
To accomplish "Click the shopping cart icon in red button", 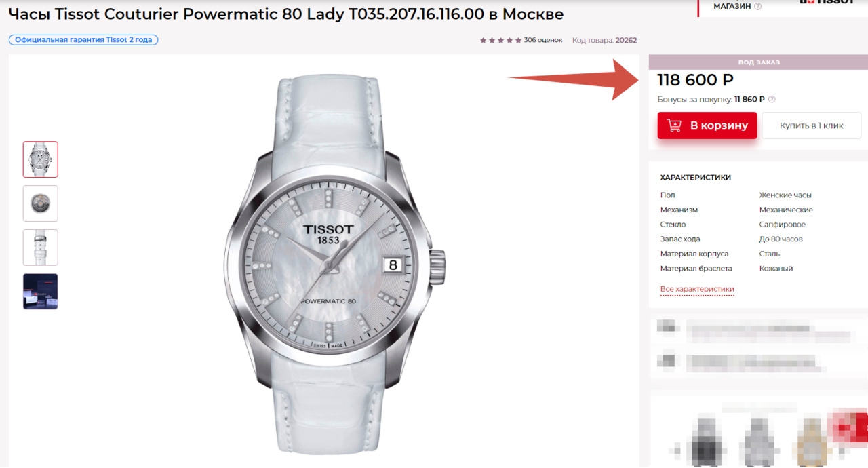I will (x=674, y=125).
